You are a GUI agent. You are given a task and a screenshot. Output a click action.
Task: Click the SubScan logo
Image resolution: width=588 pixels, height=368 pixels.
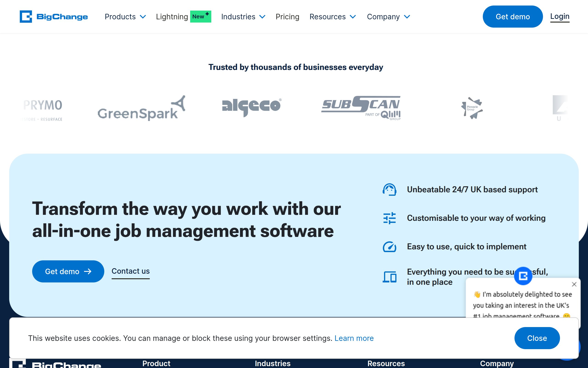click(x=361, y=108)
